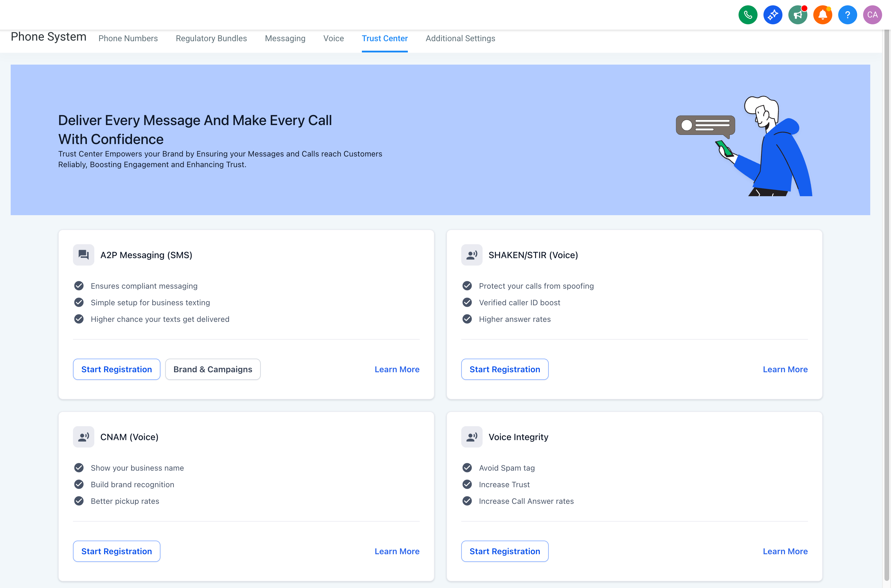This screenshot has height=588, width=891.
Task: Click the CNAM Voice card icon
Action: tap(83, 437)
